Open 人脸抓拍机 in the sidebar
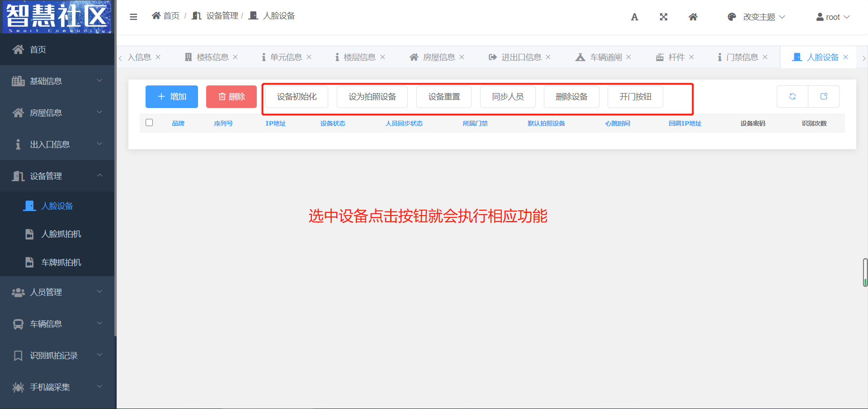Image resolution: width=868 pixels, height=409 pixels. click(61, 234)
